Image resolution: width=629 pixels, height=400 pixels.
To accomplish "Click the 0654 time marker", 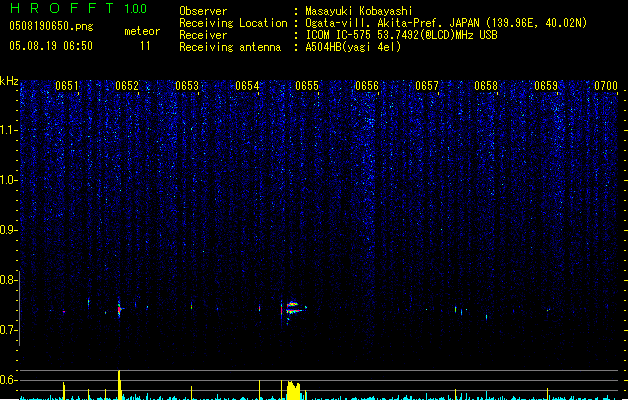I will [x=247, y=86].
